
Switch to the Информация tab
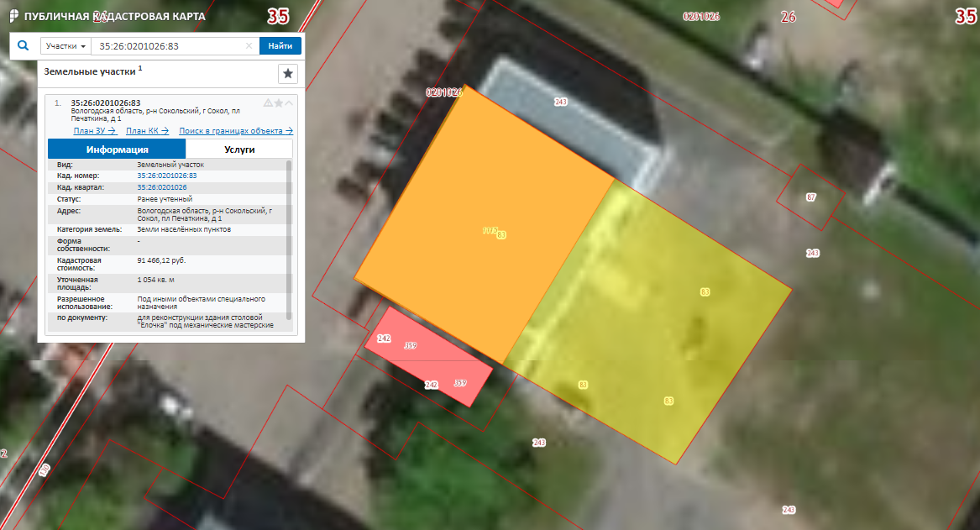[117, 150]
